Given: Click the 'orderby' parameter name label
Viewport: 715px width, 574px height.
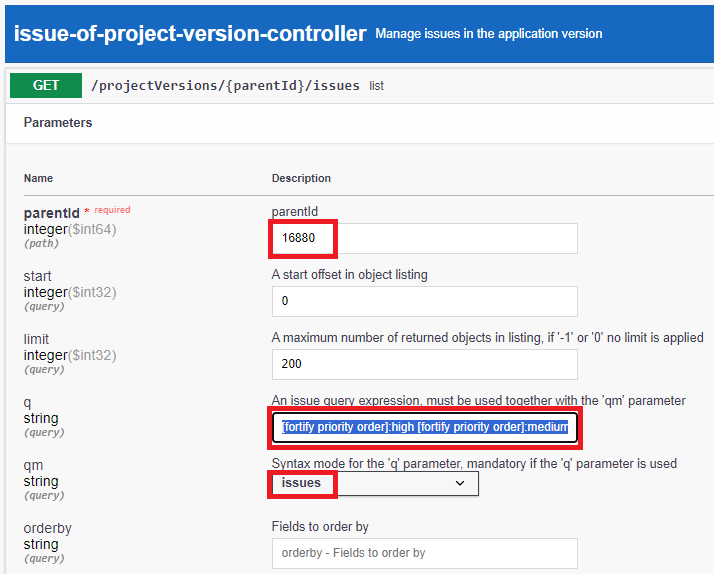Looking at the screenshot, I should (48, 528).
